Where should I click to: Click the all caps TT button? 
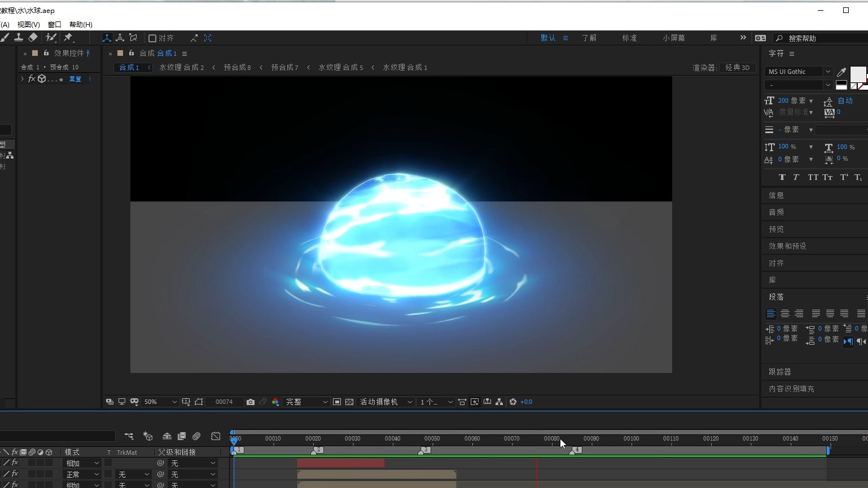click(x=813, y=177)
